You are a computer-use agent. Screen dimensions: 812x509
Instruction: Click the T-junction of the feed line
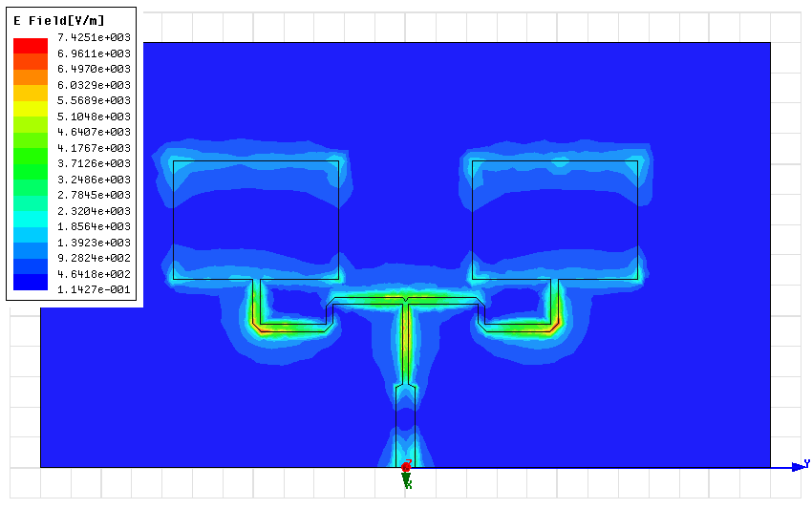point(405,302)
